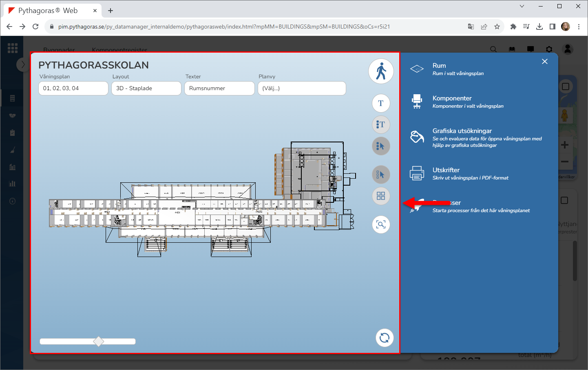Image resolution: width=588 pixels, height=370 pixels.
Task: Activate the walking person view mode button
Action: (381, 71)
